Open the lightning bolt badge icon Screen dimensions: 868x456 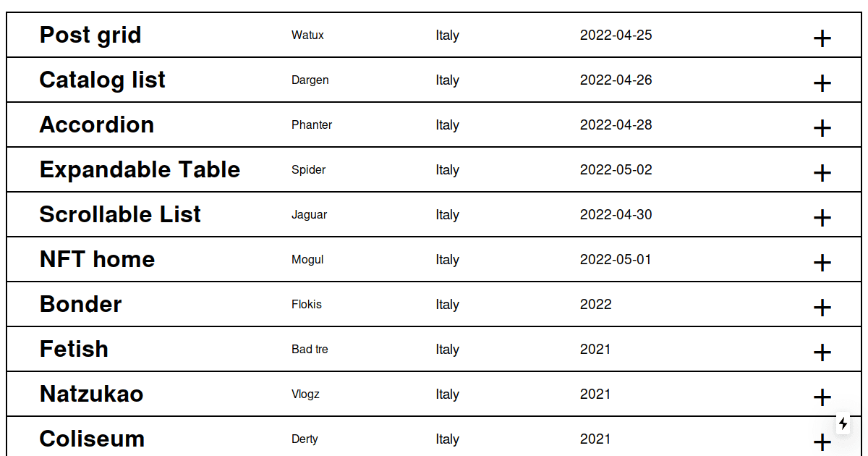[x=843, y=423]
